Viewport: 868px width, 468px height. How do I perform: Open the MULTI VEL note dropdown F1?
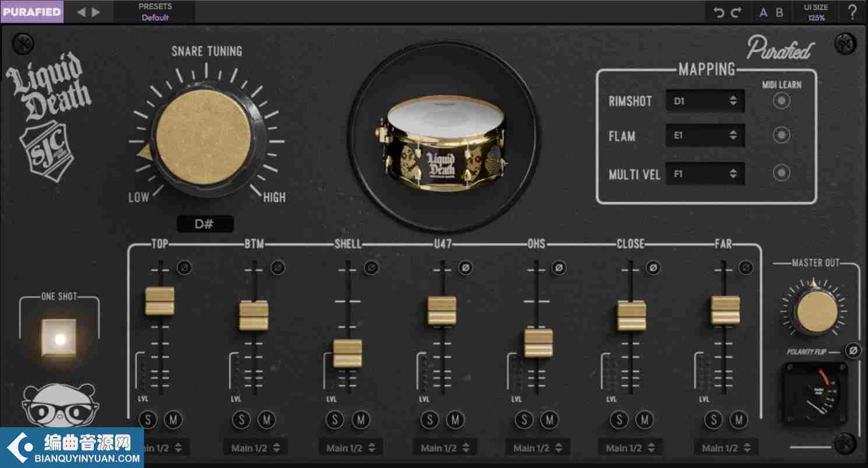click(705, 174)
